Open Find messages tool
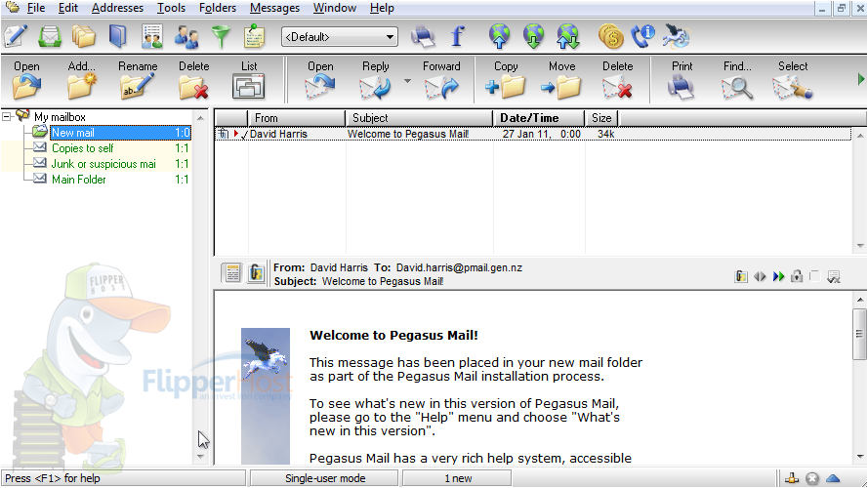 coord(737,80)
